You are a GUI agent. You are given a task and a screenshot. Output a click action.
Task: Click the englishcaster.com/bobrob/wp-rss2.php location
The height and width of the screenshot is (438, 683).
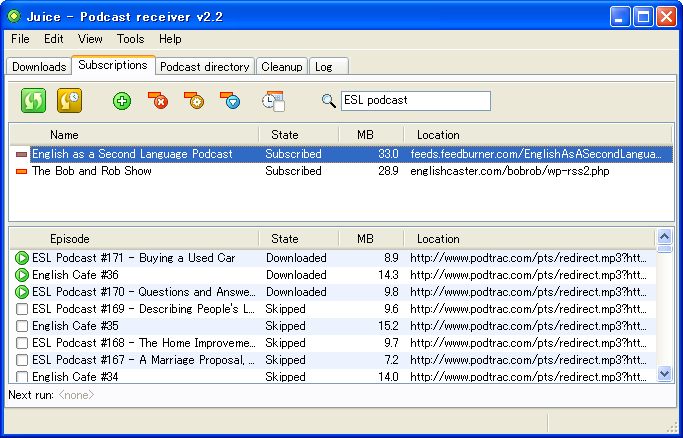(x=510, y=171)
